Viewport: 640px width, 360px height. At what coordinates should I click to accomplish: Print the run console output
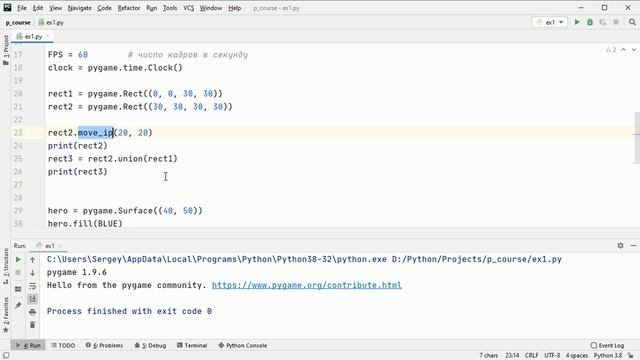(32, 312)
